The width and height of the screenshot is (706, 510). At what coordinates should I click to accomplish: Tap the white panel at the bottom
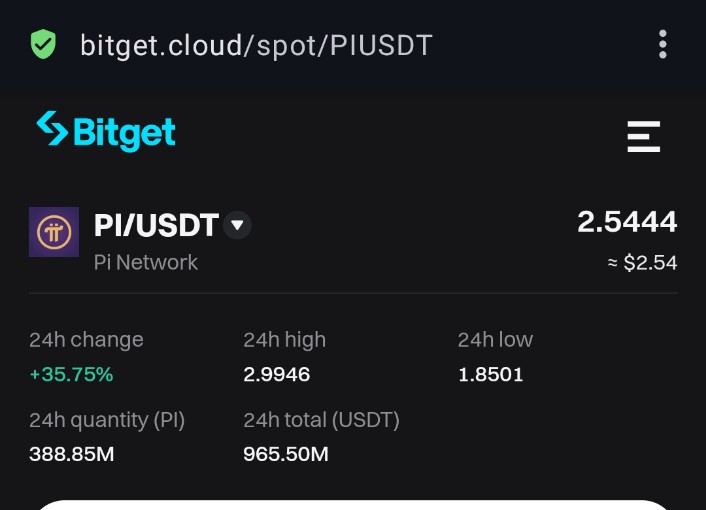tap(353, 504)
